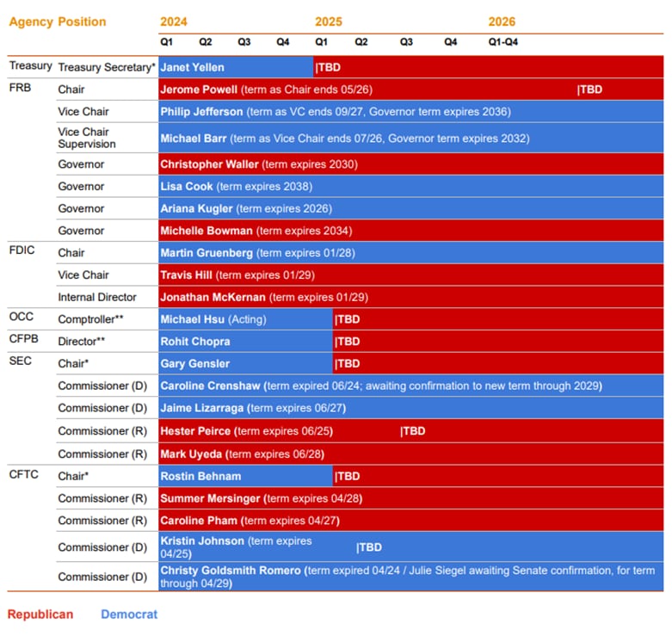Click the Democrat legend label
672x636 pixels.
(x=129, y=614)
